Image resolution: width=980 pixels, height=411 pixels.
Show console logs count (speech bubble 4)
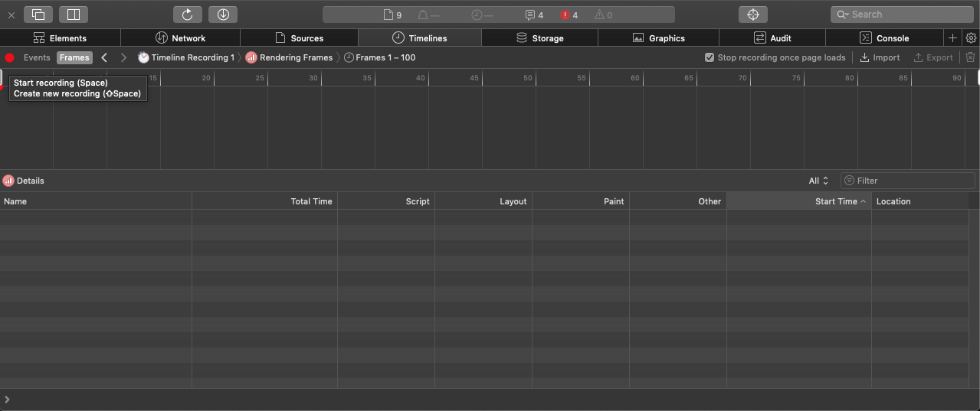(x=534, y=15)
